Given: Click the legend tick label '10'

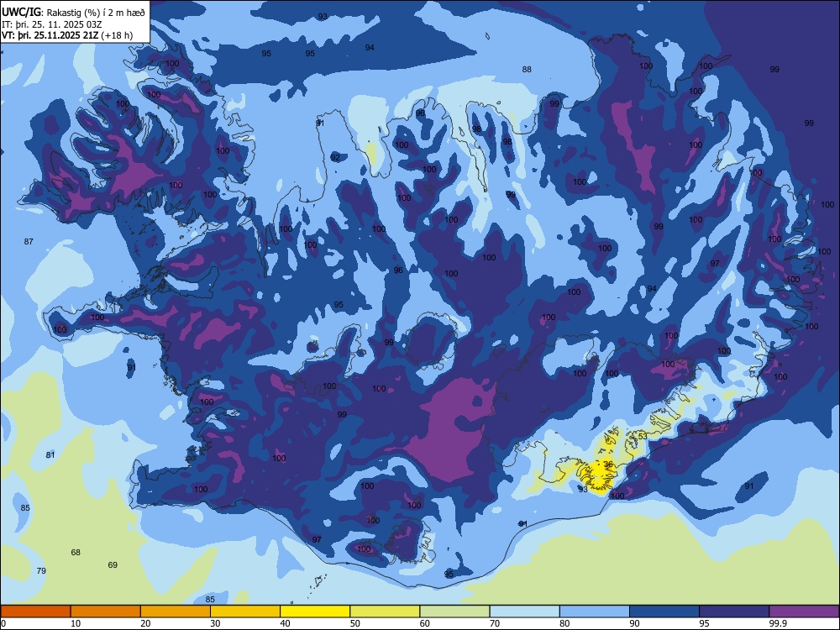Looking at the screenshot, I should (76, 623).
